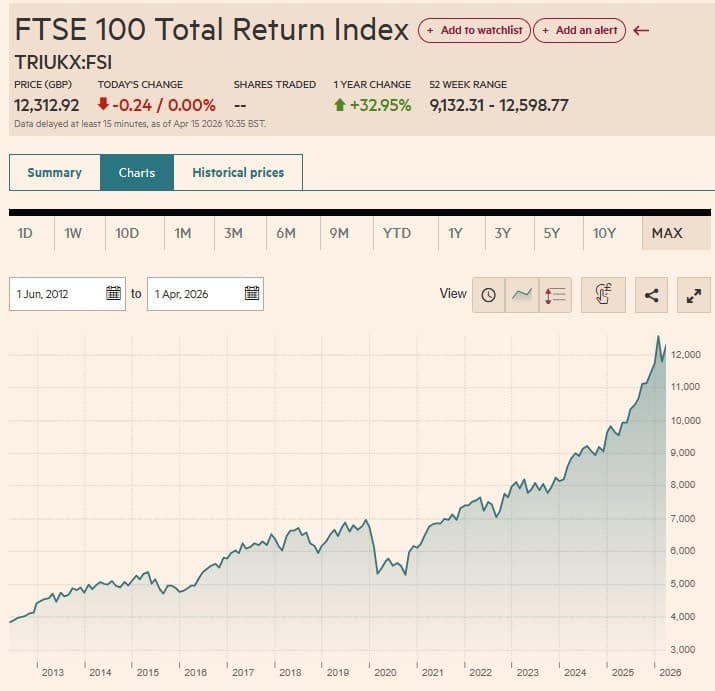This screenshot has width=715, height=691.
Task: Open the time interval clock icon
Action: pos(488,295)
